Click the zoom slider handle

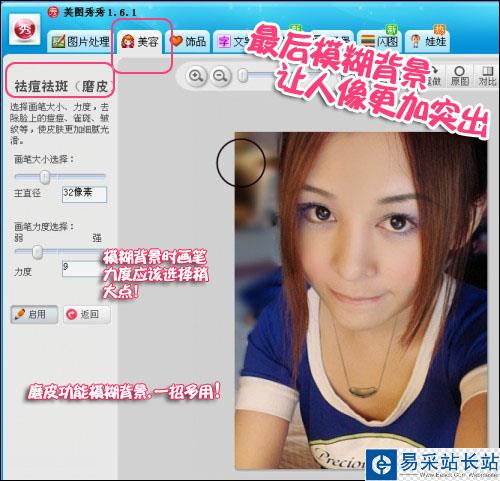pyautogui.click(x=244, y=76)
